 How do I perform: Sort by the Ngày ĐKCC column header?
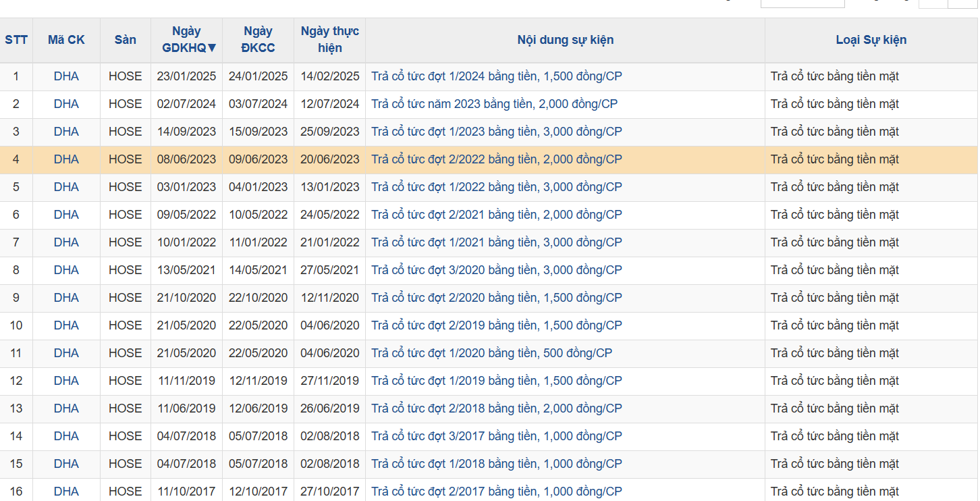click(258, 40)
